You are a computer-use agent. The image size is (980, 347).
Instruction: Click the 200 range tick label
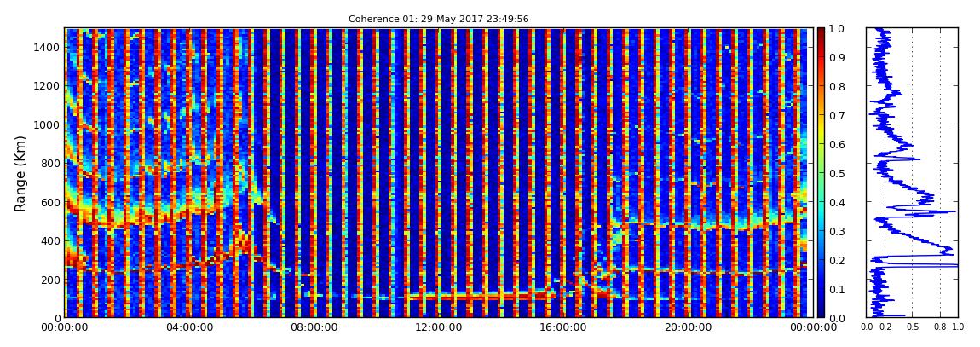point(50,280)
